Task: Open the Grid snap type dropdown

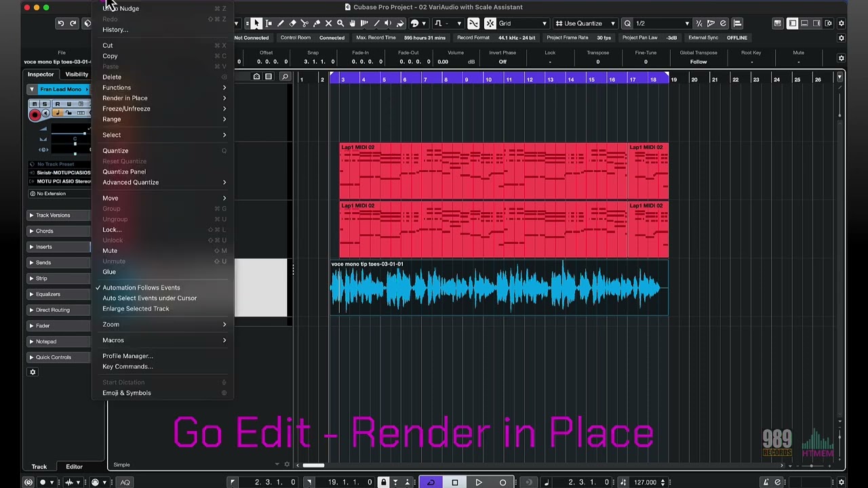Action: coord(523,23)
